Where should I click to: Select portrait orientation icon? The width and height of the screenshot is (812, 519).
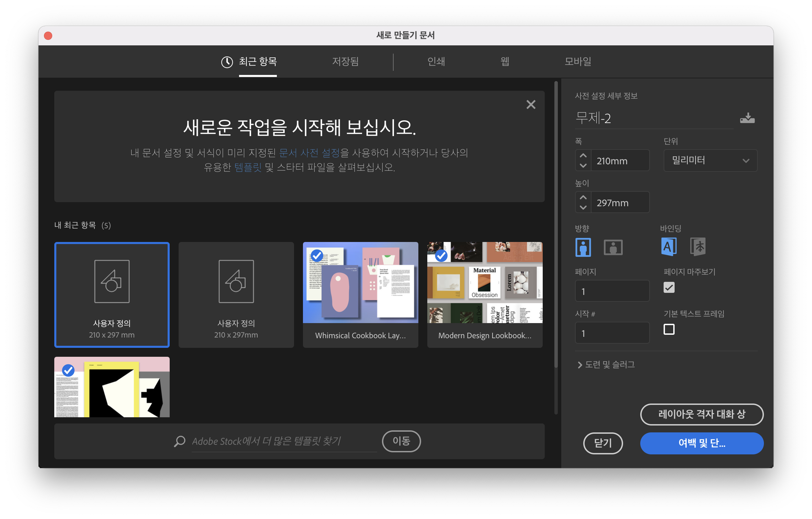pyautogui.click(x=583, y=247)
